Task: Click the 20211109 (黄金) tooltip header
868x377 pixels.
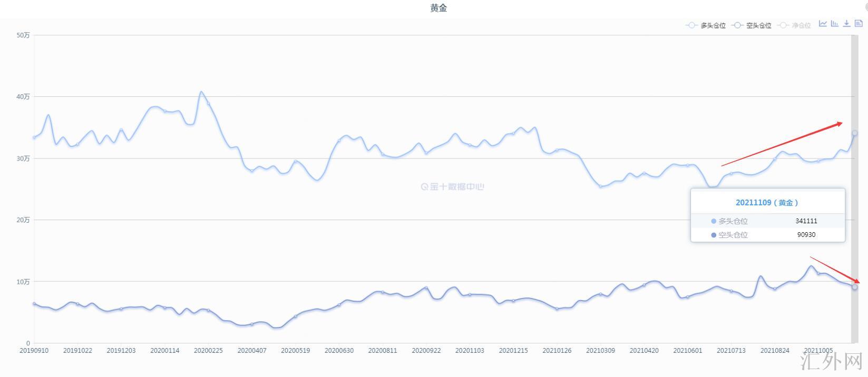Action: tap(767, 203)
